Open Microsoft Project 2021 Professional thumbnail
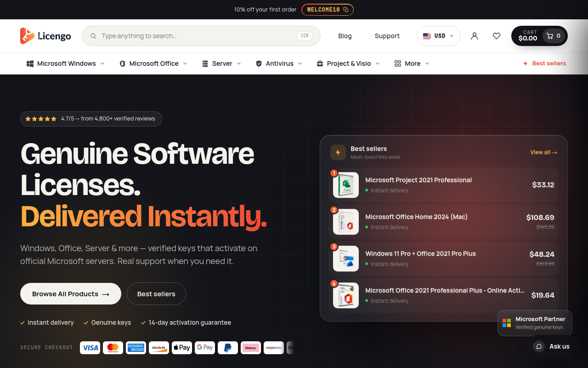 click(346, 185)
